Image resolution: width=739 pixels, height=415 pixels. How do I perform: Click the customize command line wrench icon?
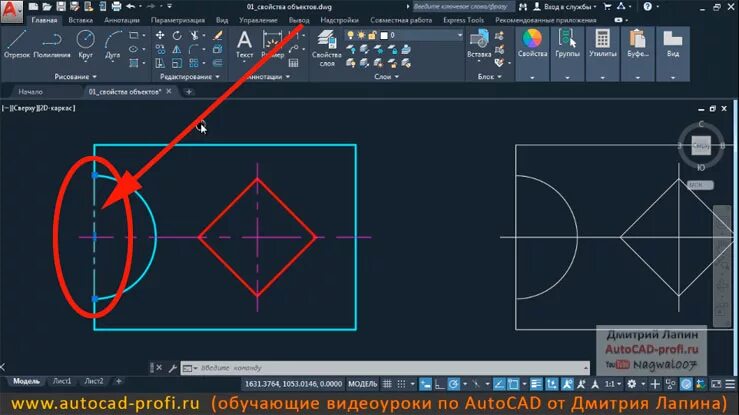(173, 368)
